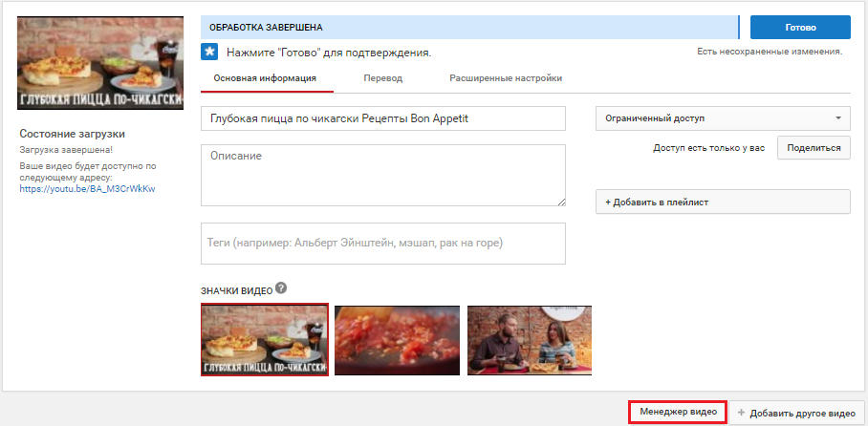Switch to the Основная информация tab
This screenshot has height=426, width=868.
click(x=265, y=78)
